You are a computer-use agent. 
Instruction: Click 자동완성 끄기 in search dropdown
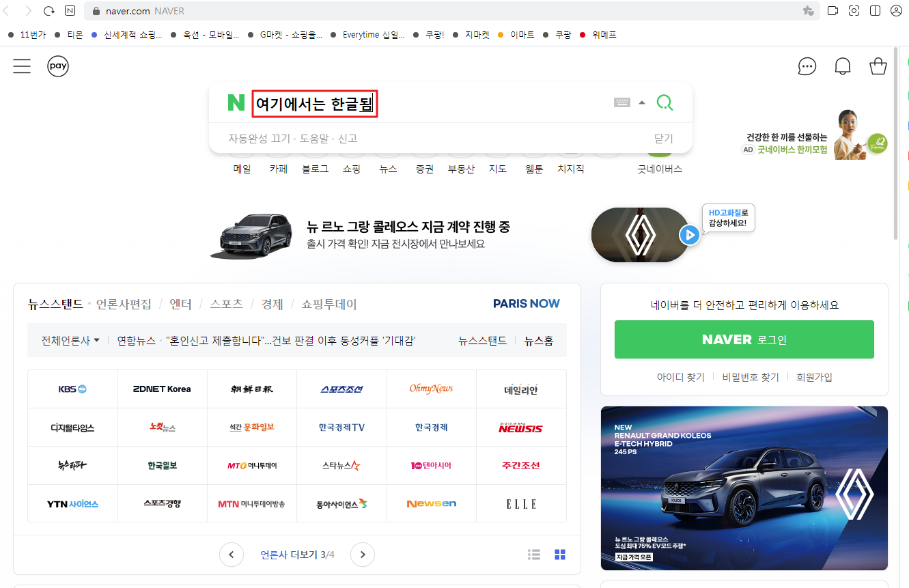pyautogui.click(x=259, y=139)
